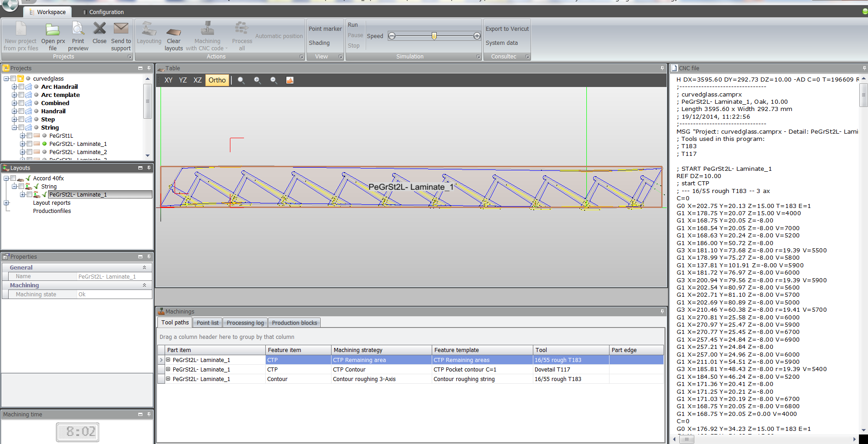Check the Accord 40fx layout checkbox
868x444 pixels.
[13, 178]
